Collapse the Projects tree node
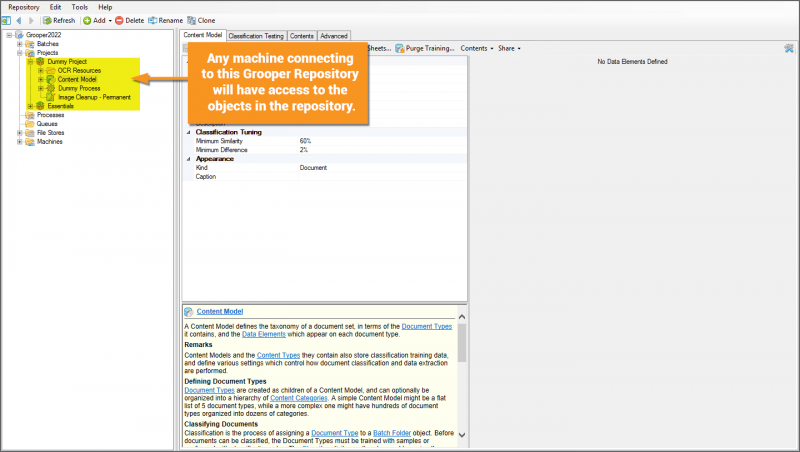 click(x=20, y=53)
